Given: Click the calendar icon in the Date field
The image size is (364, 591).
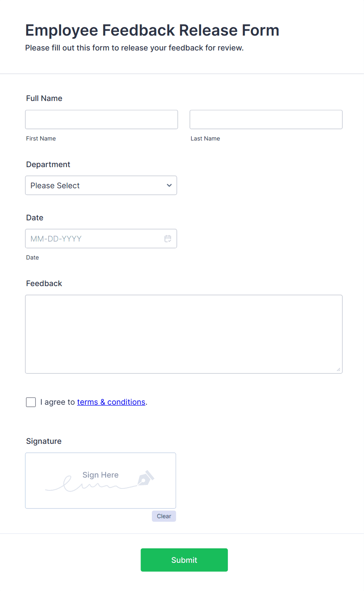Looking at the screenshot, I should [168, 238].
